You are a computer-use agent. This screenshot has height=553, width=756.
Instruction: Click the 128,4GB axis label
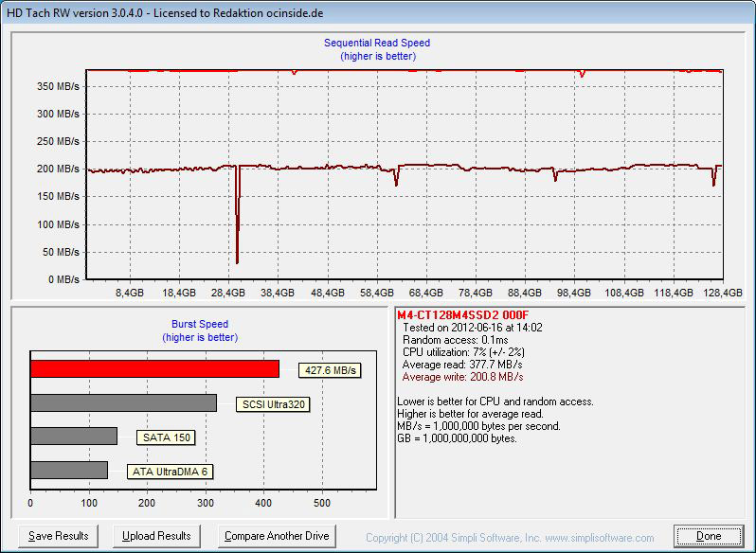722,293
